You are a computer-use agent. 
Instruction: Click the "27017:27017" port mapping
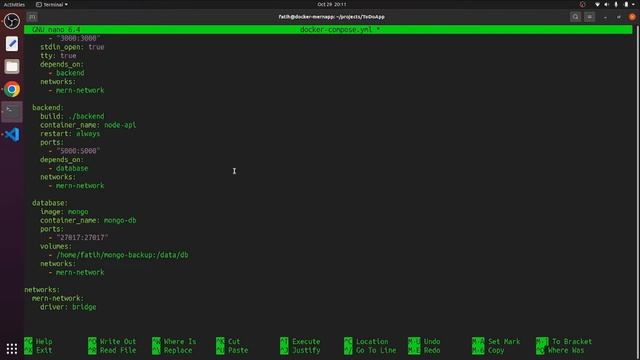pos(82,238)
